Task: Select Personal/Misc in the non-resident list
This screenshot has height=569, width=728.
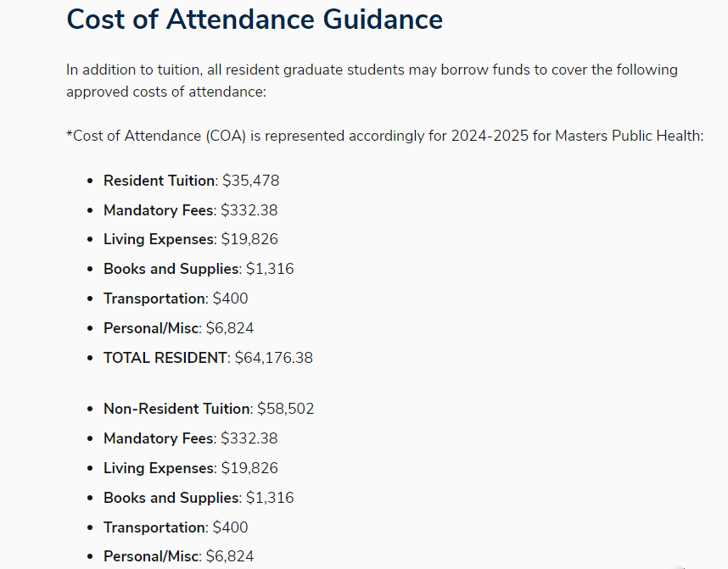Action: click(x=151, y=556)
